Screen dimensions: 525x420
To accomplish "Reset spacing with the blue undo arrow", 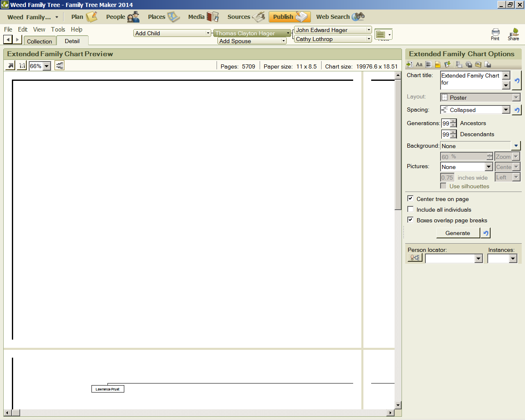I will pyautogui.click(x=517, y=110).
